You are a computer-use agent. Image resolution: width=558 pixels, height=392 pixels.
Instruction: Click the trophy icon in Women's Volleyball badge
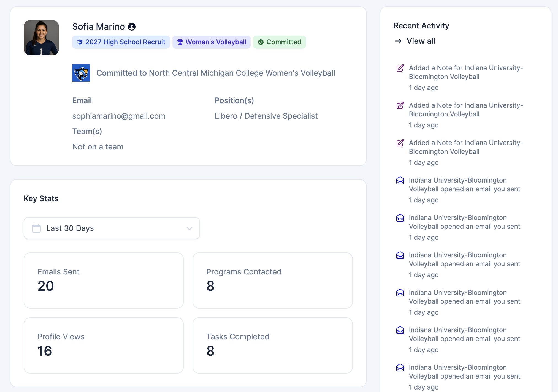click(x=180, y=42)
